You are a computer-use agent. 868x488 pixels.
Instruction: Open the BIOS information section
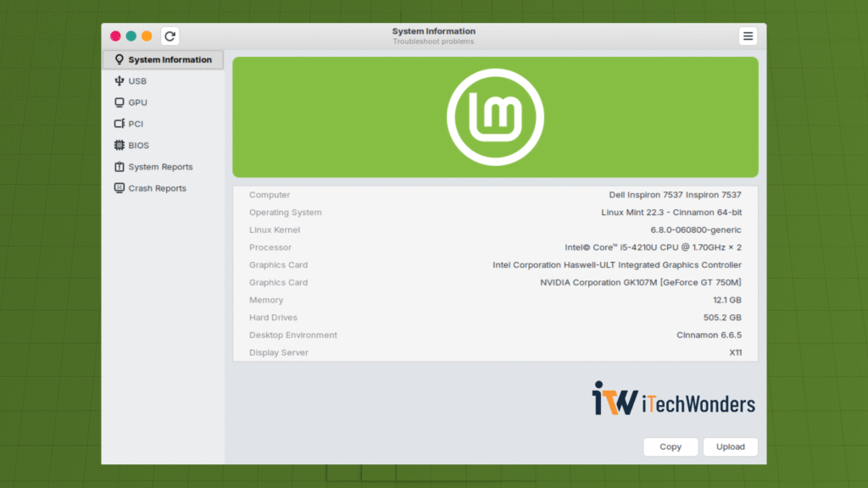pos(137,145)
